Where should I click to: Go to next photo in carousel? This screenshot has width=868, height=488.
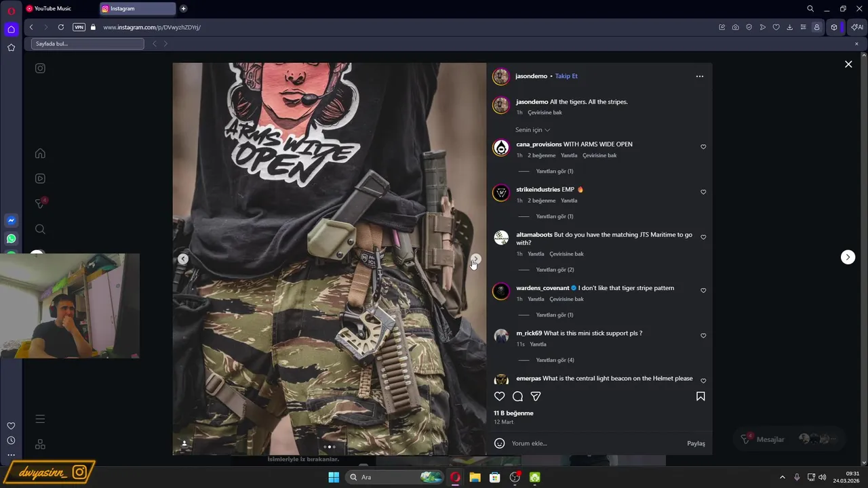pyautogui.click(x=476, y=259)
